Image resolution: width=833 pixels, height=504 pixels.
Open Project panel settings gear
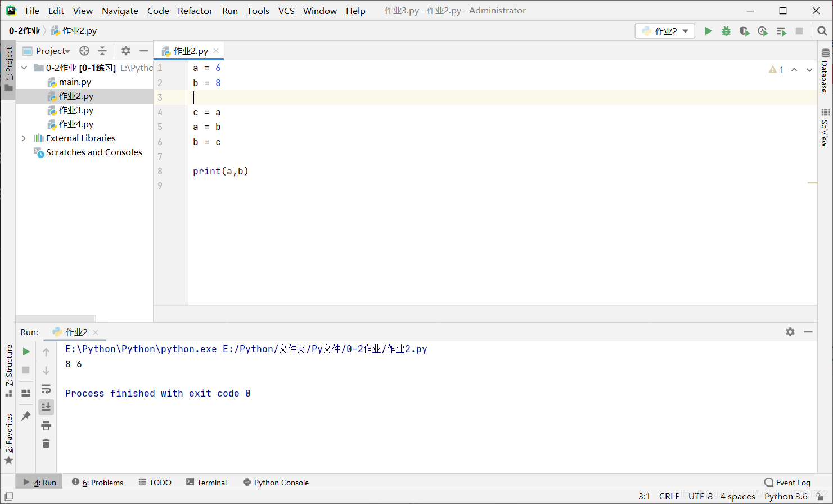(x=126, y=51)
